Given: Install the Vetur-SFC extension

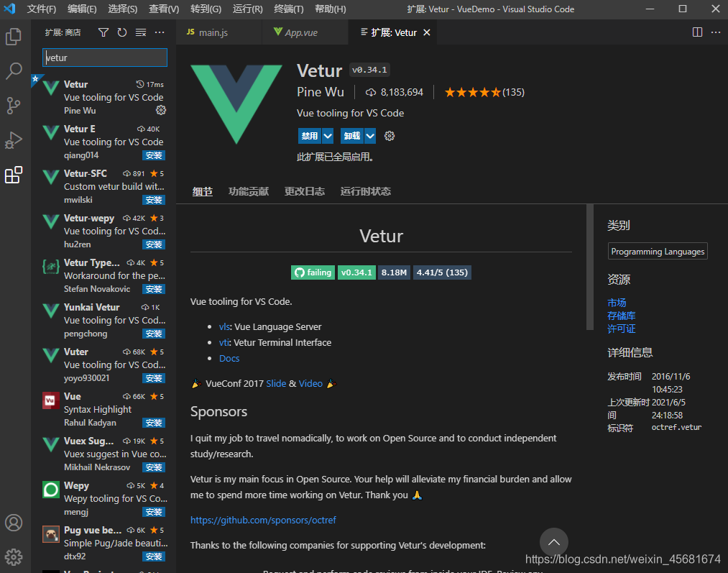Looking at the screenshot, I should click(154, 200).
